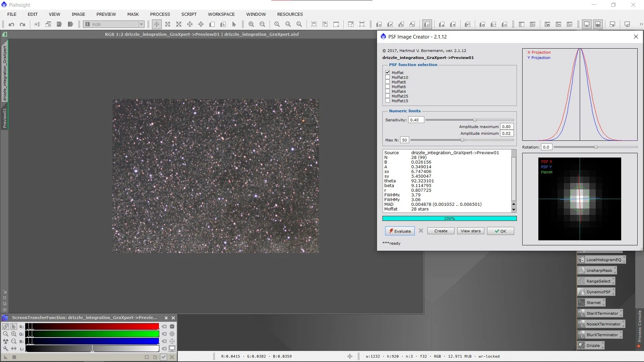Open the RGB channel dropdown
The width and height of the screenshot is (644, 362).
tap(114, 24)
